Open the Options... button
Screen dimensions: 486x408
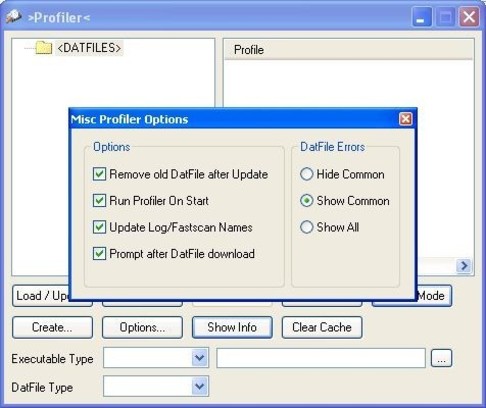pyautogui.click(x=142, y=327)
